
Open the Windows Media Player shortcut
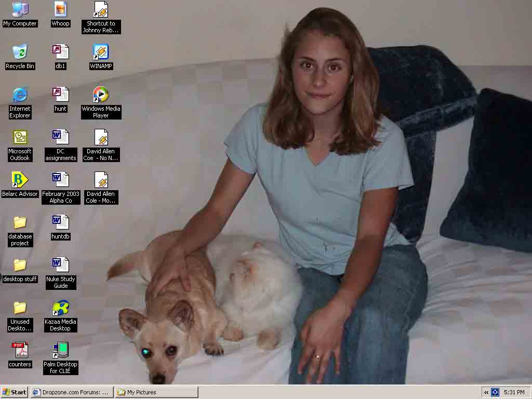coord(101,95)
